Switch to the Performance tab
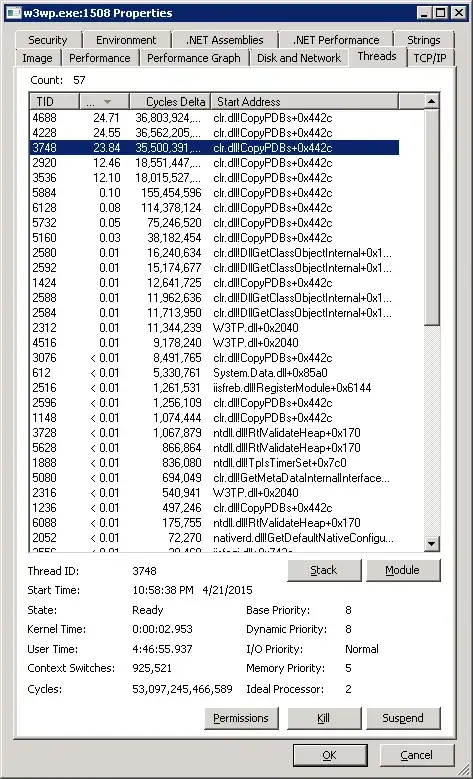Viewport: 473px width, 779px height. click(99, 58)
